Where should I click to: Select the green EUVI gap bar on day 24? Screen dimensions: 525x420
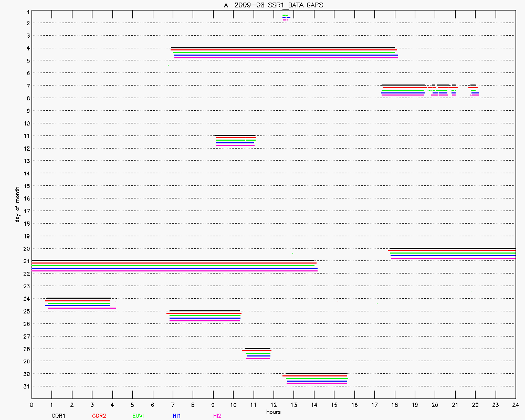pos(79,303)
